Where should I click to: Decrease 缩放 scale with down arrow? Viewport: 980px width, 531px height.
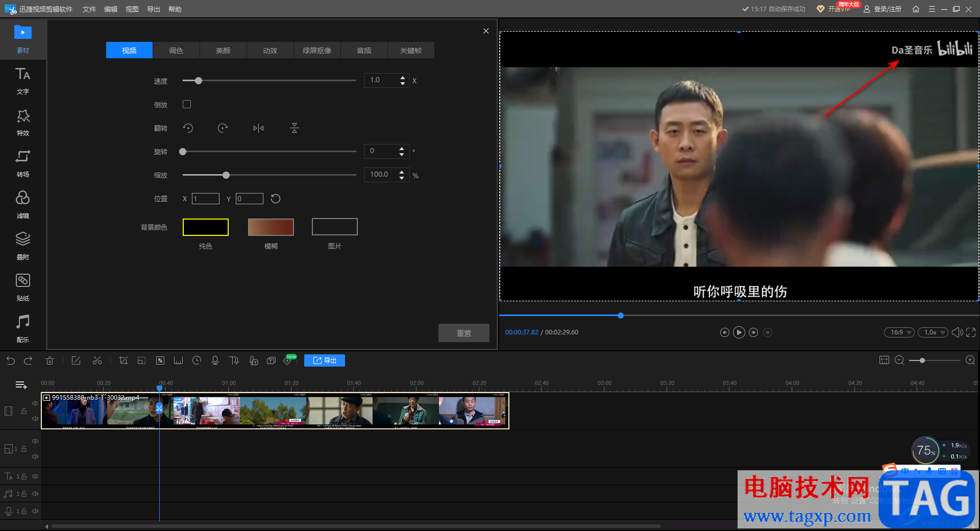pos(402,178)
